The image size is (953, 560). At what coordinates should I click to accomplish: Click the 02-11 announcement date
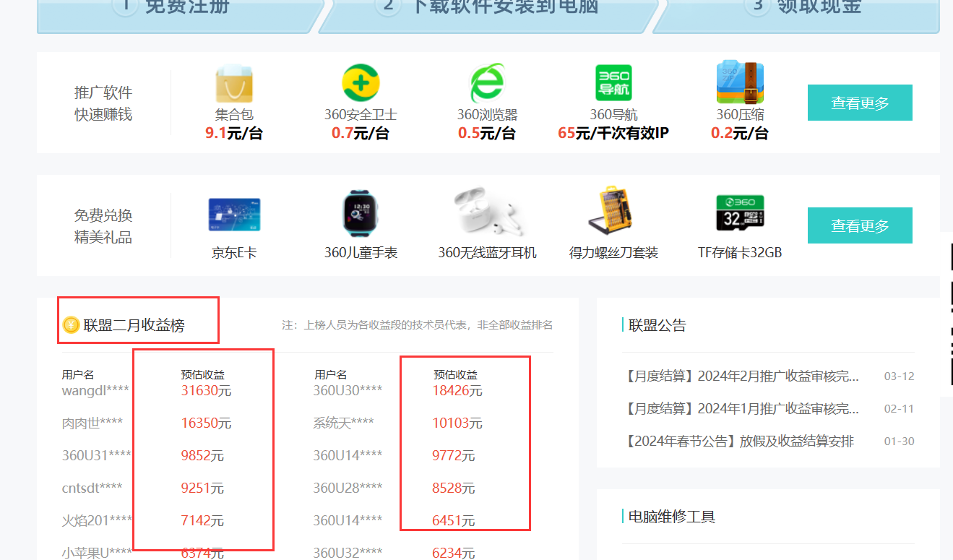tap(900, 409)
